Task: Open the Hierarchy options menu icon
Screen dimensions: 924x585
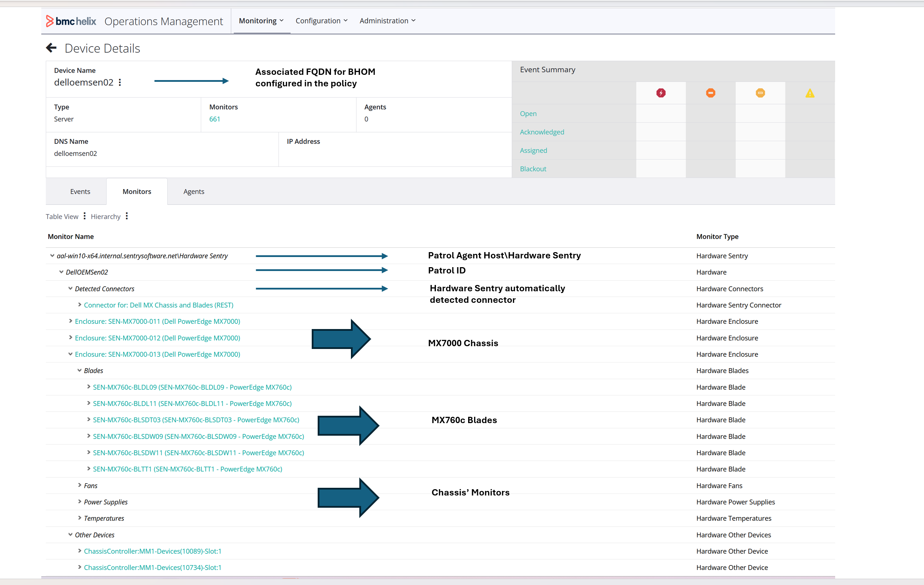Action: click(x=127, y=216)
